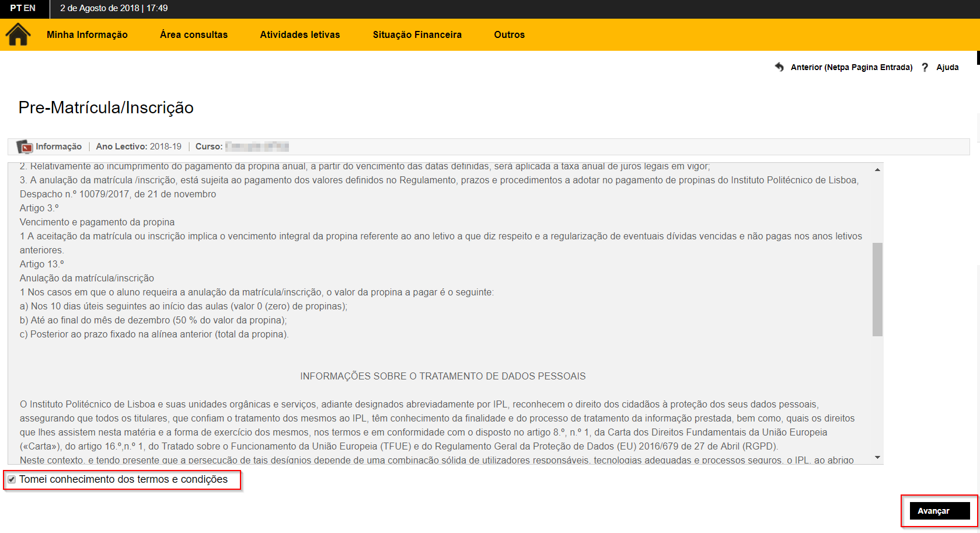Click the '2 de Agosto de 2018 | 17:49' date text

(114, 8)
